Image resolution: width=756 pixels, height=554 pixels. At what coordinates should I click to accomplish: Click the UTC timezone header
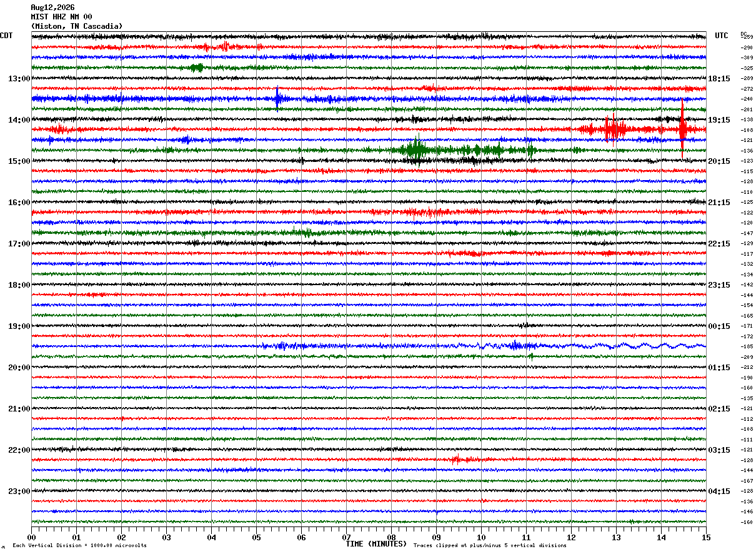(x=722, y=36)
